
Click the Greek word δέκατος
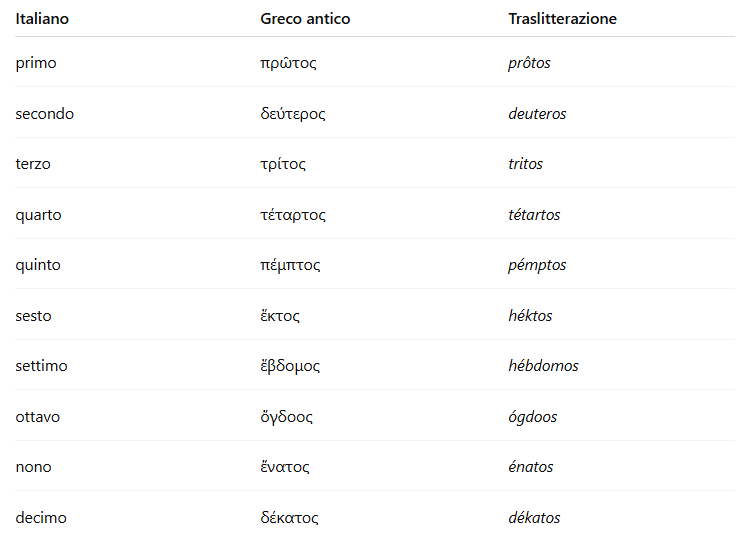[x=289, y=518]
